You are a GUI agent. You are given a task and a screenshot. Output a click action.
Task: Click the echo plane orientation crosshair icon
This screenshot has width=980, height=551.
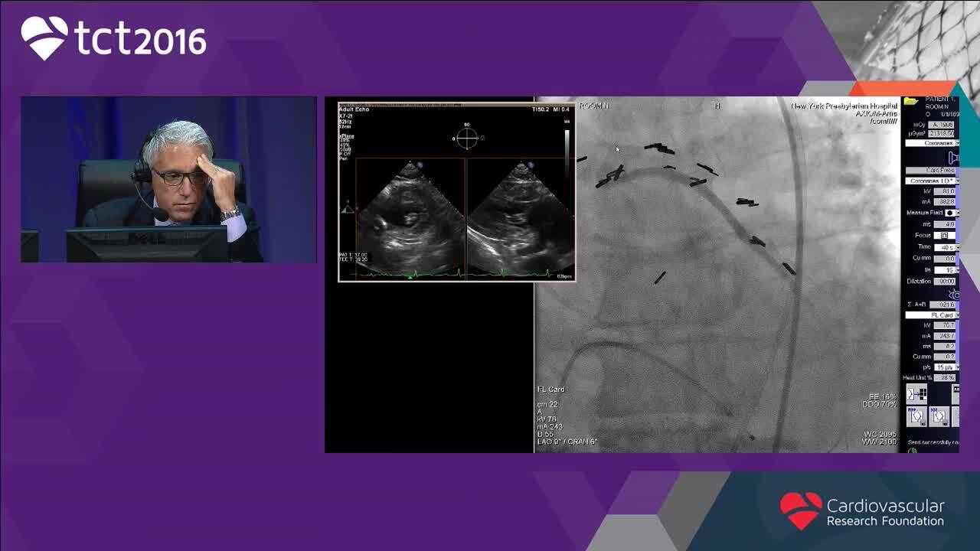coord(467,139)
